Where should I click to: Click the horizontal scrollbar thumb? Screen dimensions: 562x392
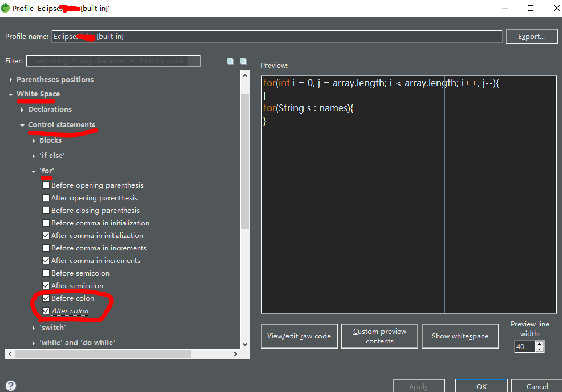coord(103,354)
